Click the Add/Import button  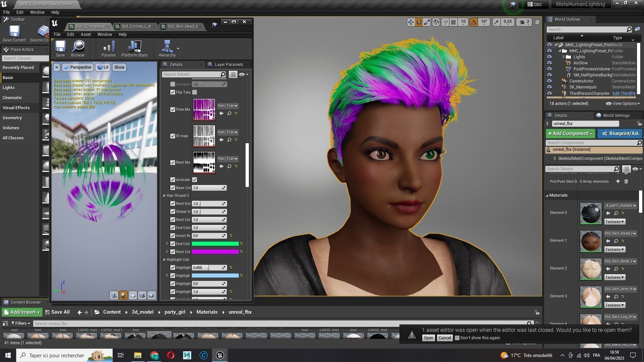[x=22, y=312]
